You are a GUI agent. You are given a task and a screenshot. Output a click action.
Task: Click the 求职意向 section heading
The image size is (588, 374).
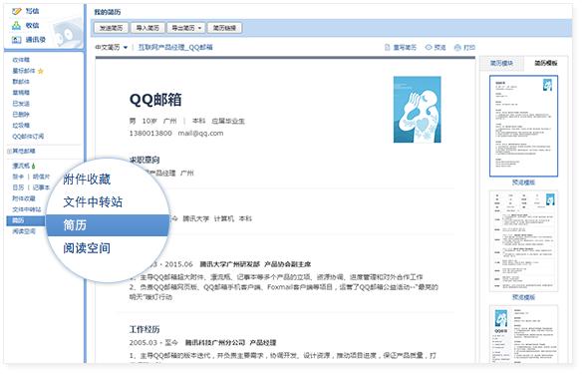coord(145,160)
